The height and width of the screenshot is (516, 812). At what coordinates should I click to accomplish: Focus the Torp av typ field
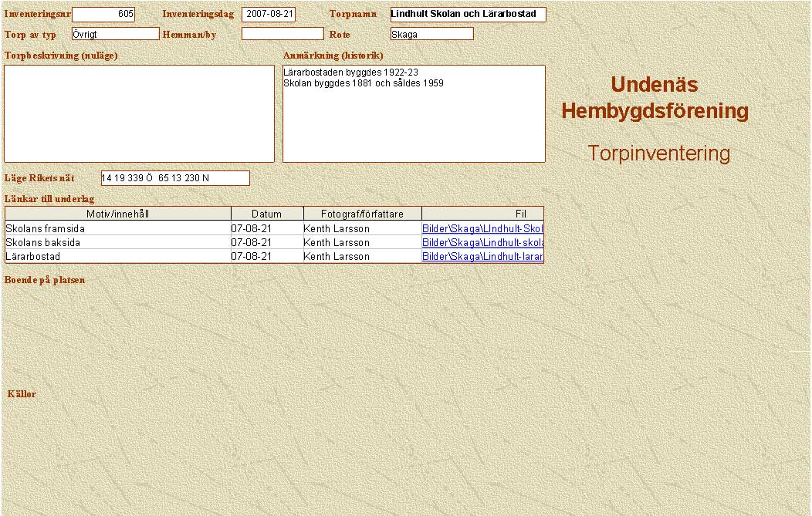[x=115, y=34]
